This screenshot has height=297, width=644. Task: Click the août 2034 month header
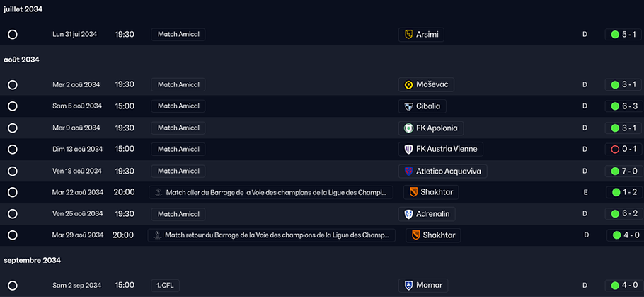point(21,60)
